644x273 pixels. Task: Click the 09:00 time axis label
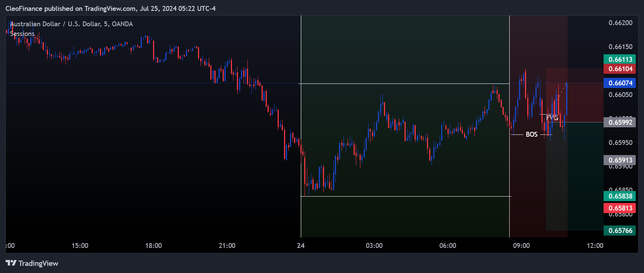(x=521, y=246)
